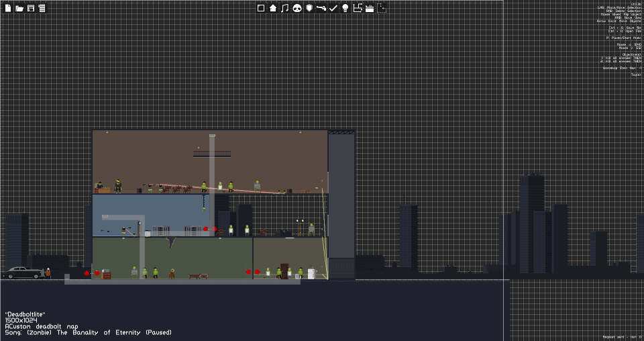The image size is (644, 341).
Task: Select the red arrows on middle floor
Action: click(210, 229)
